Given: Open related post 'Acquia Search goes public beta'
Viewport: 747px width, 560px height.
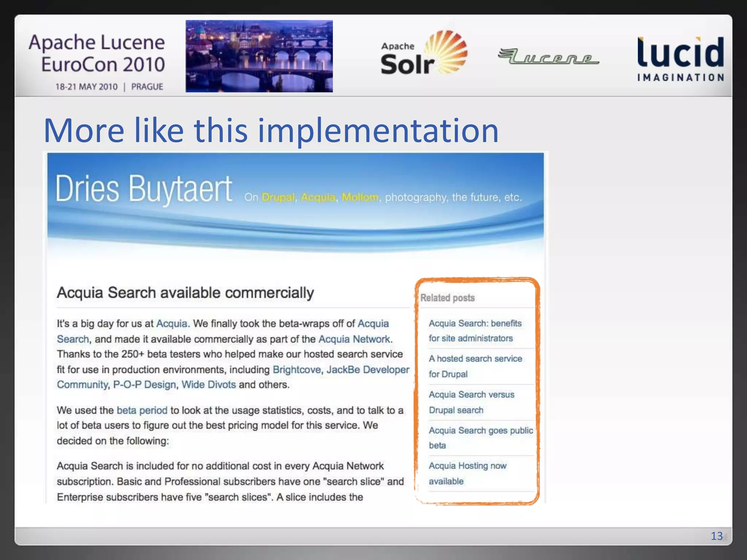Looking at the screenshot, I should tap(481, 438).
